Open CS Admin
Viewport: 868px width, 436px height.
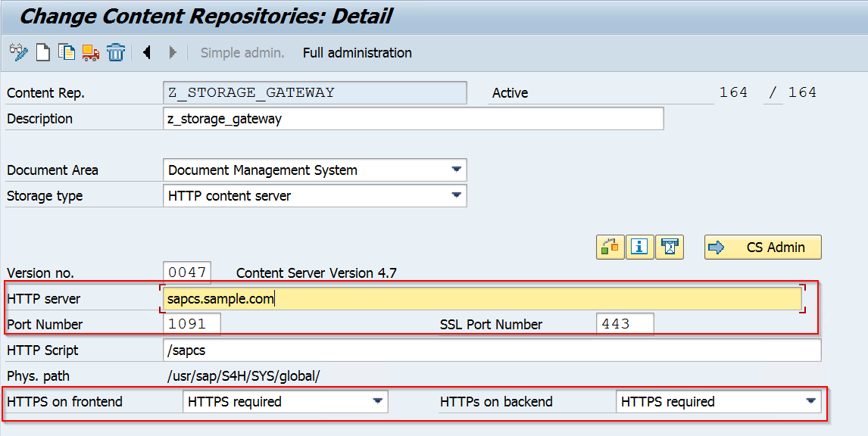763,248
